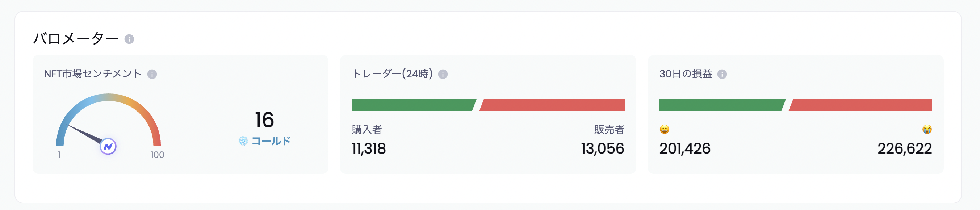Click the info icon beside 30日の損益

[x=722, y=74]
